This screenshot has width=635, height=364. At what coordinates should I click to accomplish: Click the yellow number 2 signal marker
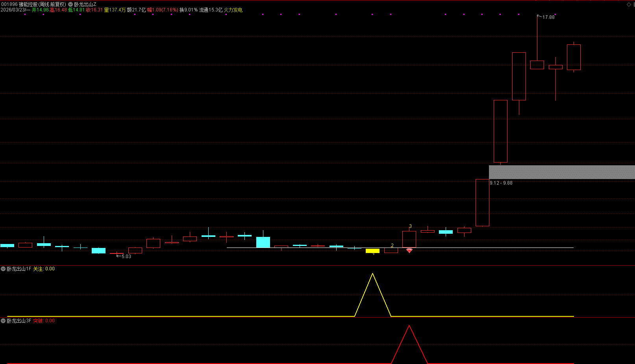(x=392, y=246)
